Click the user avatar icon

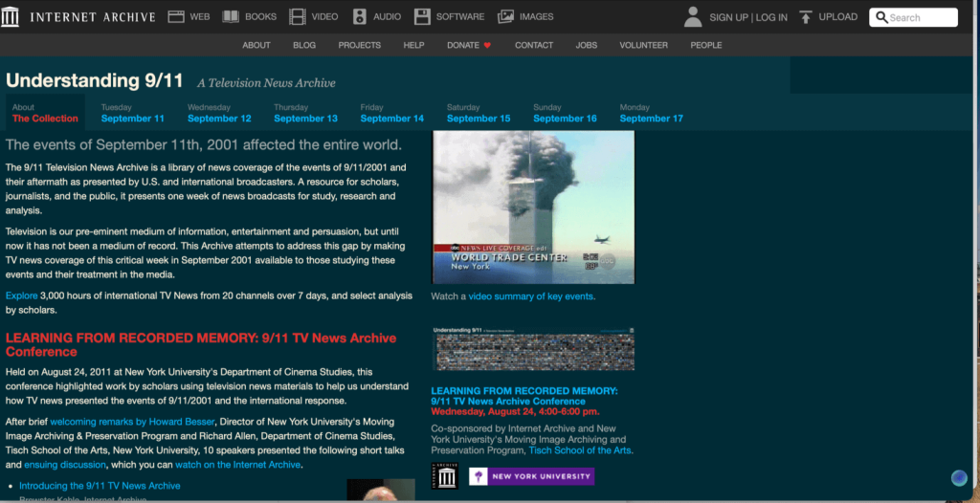tap(693, 17)
